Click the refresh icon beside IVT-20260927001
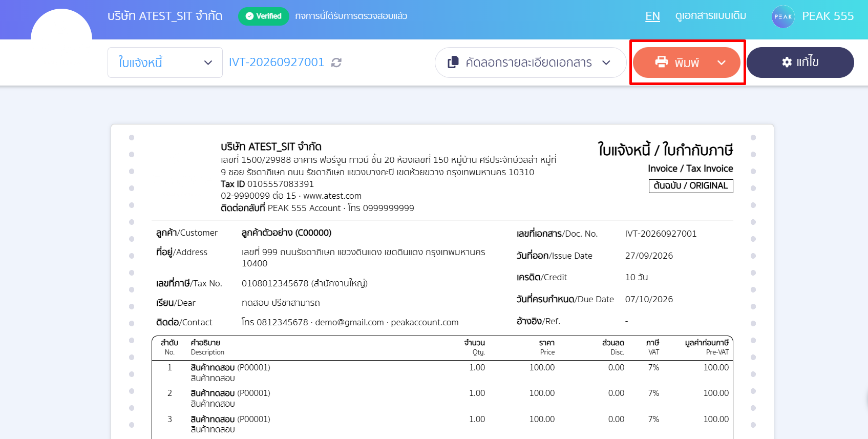 336,62
